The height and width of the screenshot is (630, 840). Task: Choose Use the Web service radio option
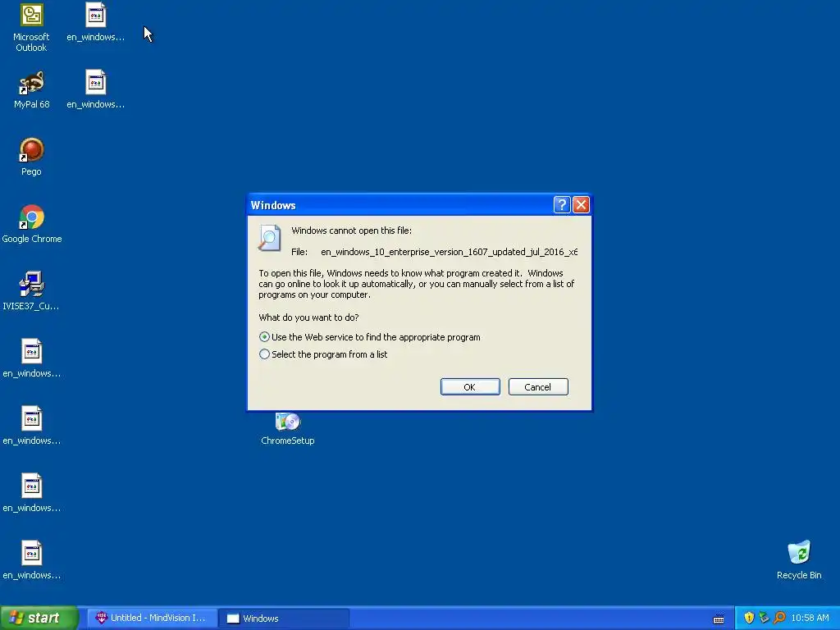click(x=370, y=337)
